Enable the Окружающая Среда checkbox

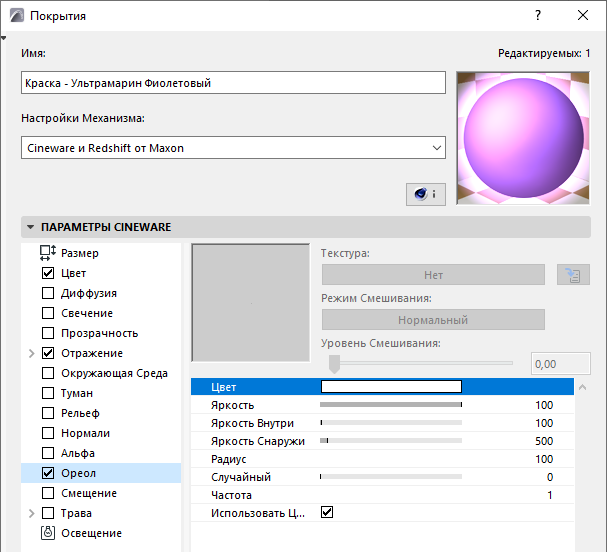click(x=48, y=373)
